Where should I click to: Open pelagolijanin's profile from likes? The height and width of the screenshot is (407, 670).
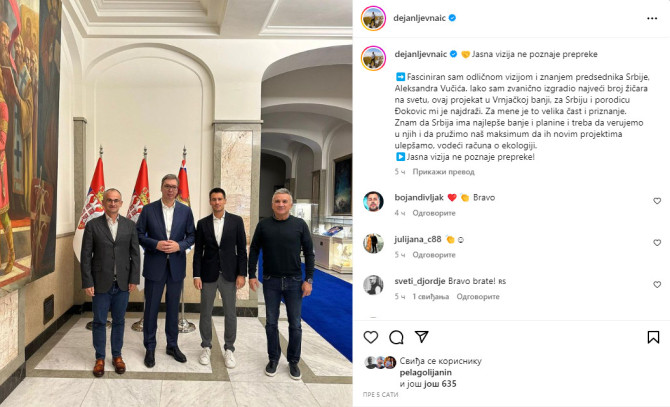(x=426, y=372)
